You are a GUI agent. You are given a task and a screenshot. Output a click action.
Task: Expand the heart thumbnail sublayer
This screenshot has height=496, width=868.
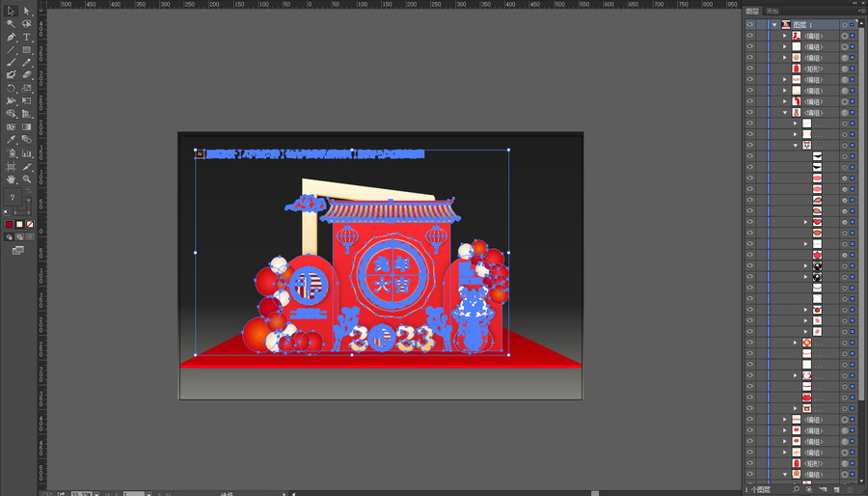tap(806, 222)
